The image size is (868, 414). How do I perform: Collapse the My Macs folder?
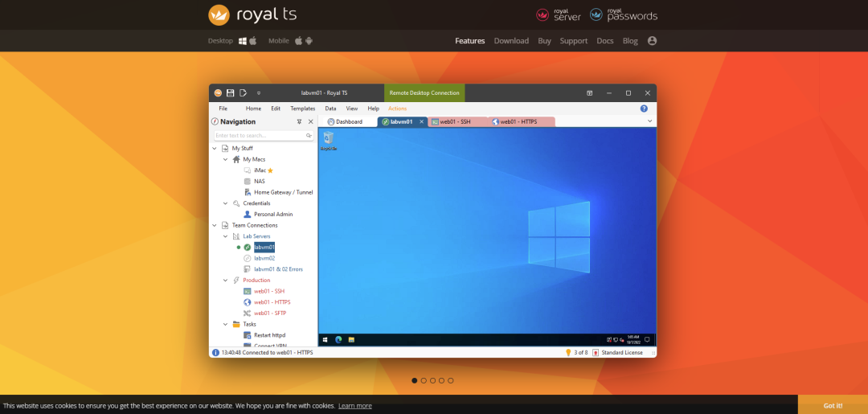click(x=225, y=159)
